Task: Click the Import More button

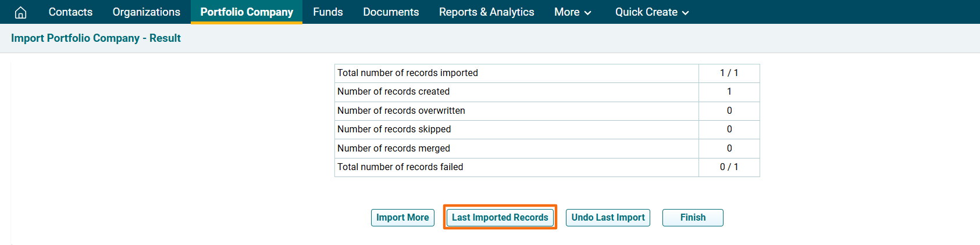Action: click(x=402, y=218)
